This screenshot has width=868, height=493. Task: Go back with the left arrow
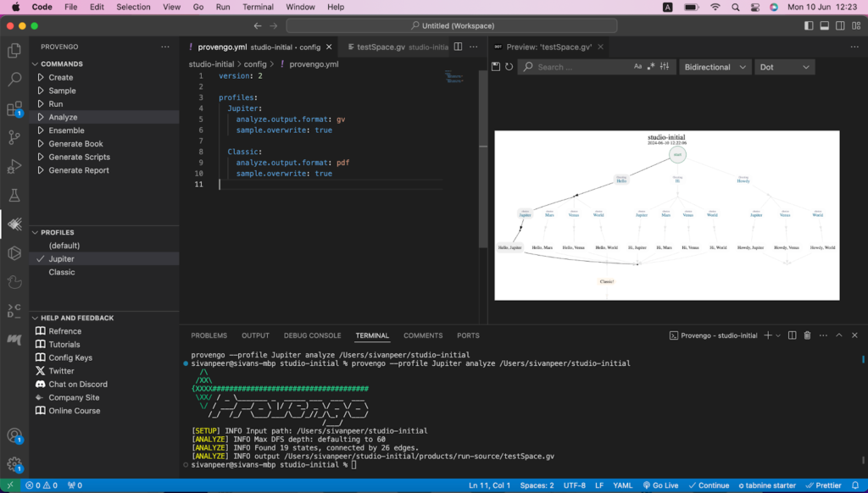point(258,25)
